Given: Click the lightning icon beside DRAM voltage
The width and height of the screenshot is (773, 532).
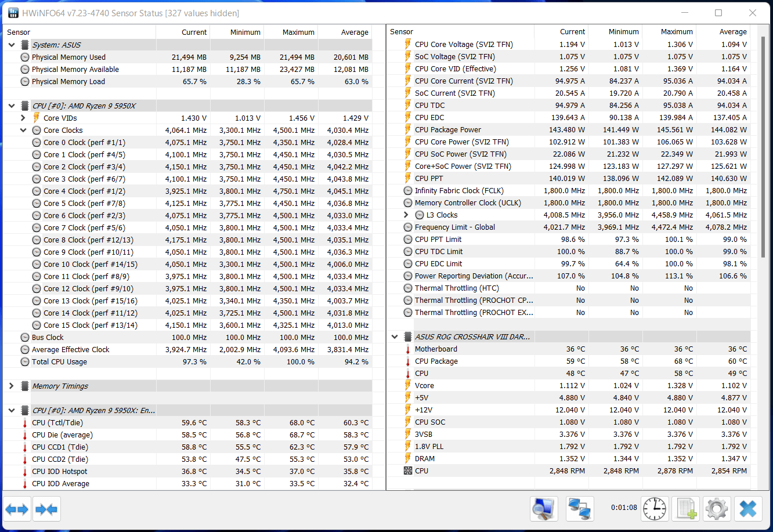Looking at the screenshot, I should click(408, 459).
